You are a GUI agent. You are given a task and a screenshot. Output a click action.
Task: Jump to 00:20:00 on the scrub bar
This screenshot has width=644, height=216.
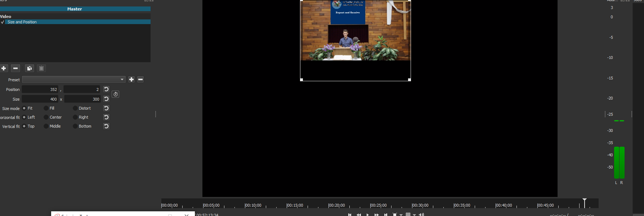[337, 205]
